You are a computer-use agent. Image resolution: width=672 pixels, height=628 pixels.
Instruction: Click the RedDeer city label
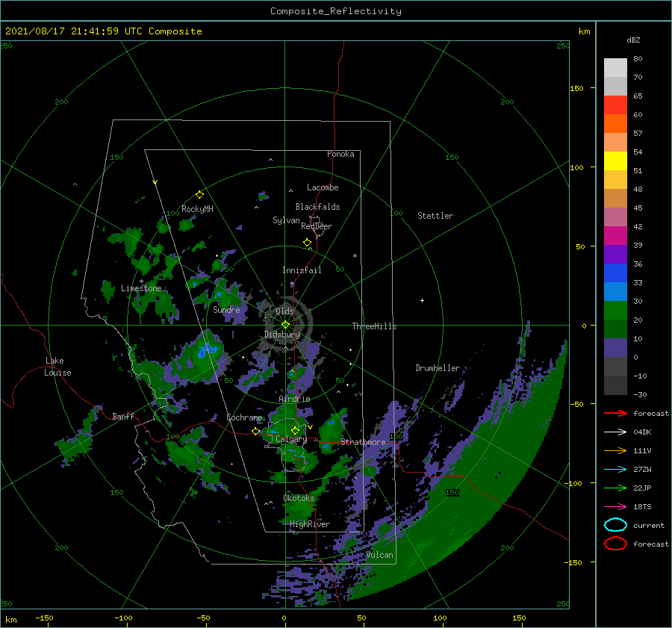pyautogui.click(x=317, y=226)
